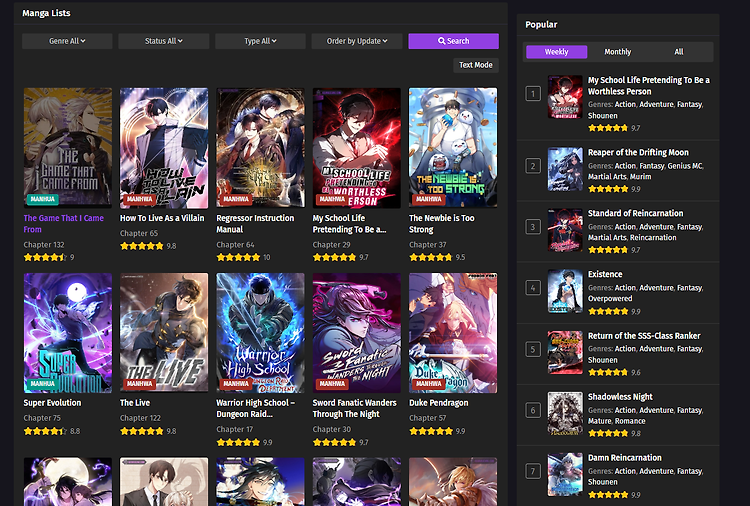Open Damn Reincarnation title
750x506 pixels.
[x=625, y=458]
